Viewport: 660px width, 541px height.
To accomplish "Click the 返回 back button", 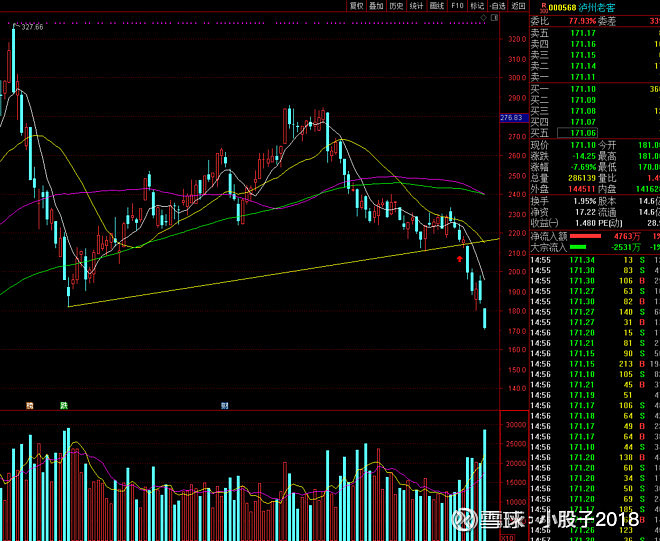I will [x=518, y=6].
